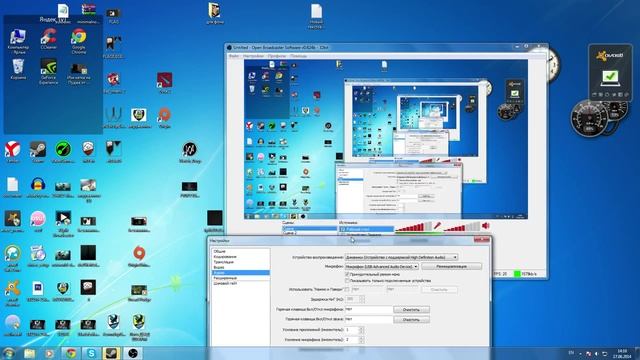Open the 'Устройство воспроизведения' playback device dropdown
640x360 pixels.
(x=401, y=257)
